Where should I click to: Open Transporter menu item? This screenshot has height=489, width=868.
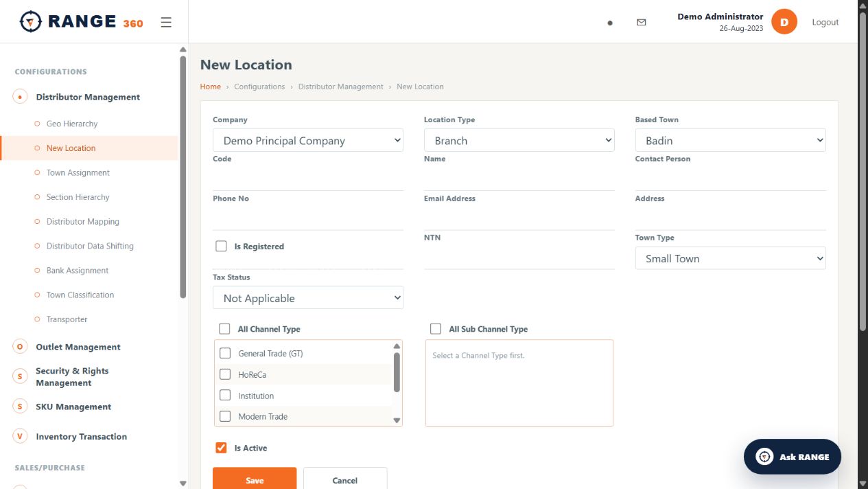pos(67,319)
